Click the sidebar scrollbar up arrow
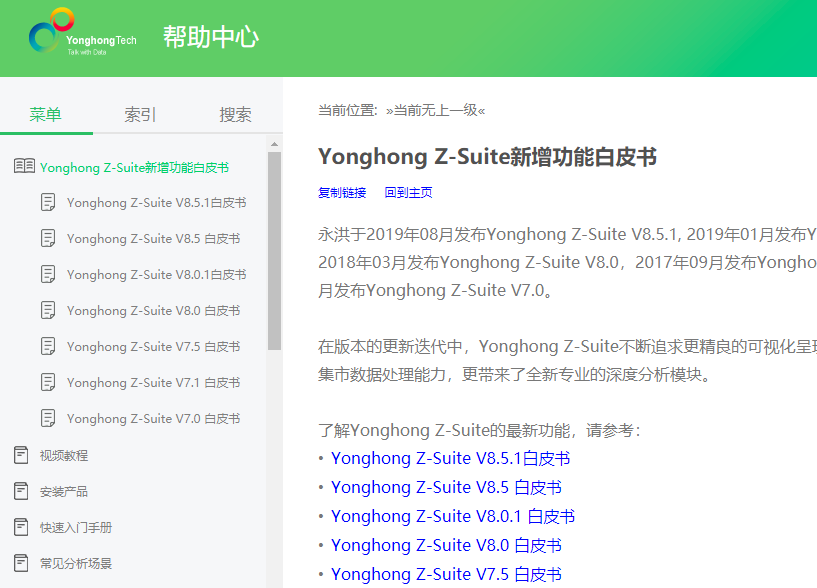The width and height of the screenshot is (817, 588). pos(274,144)
